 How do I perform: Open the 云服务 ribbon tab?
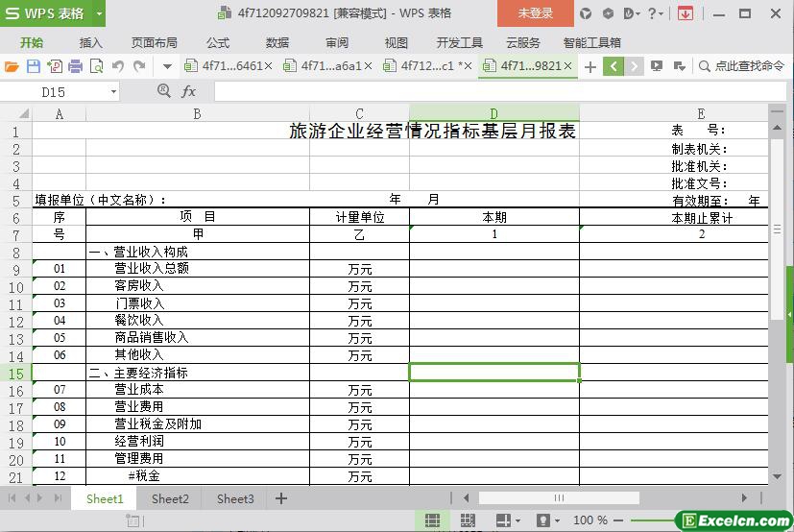[523, 42]
